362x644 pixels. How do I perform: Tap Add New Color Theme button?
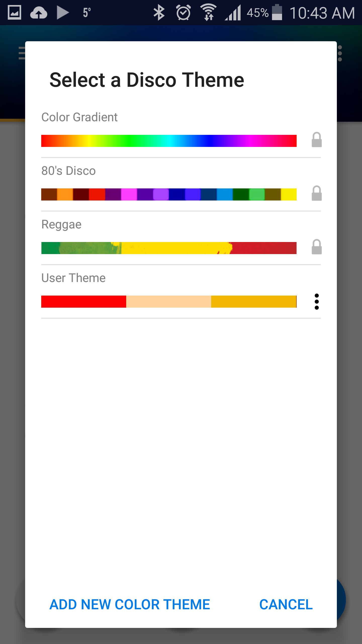[130, 605]
